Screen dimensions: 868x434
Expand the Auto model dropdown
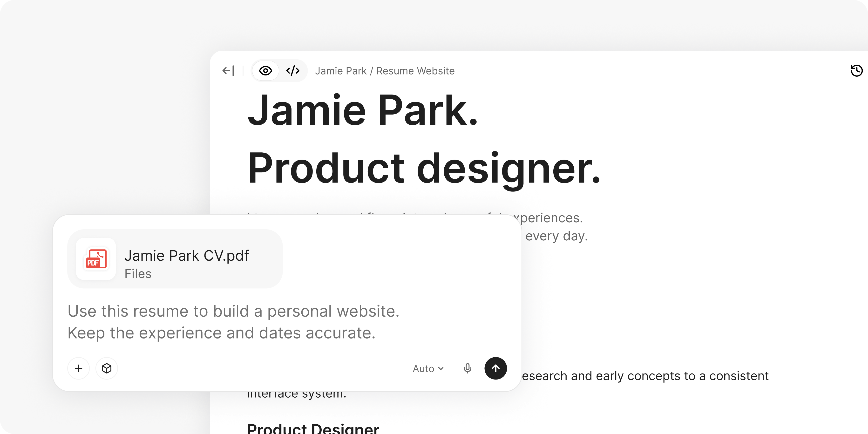pyautogui.click(x=428, y=369)
